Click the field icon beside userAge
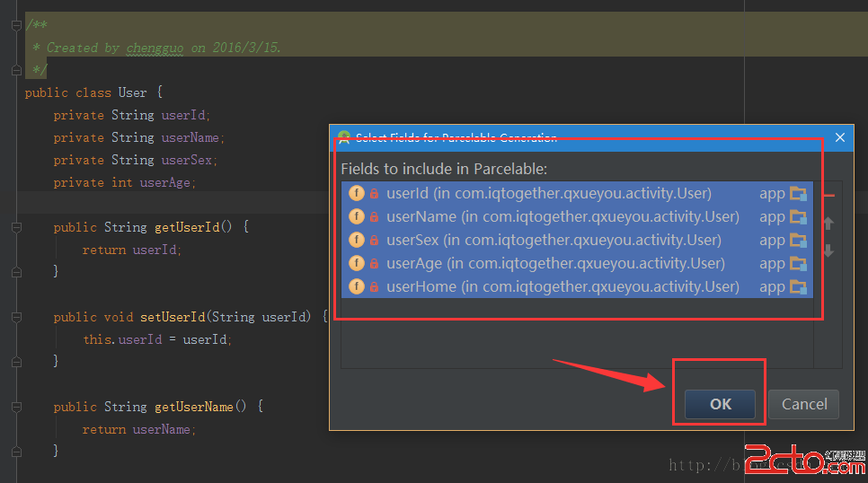The width and height of the screenshot is (868, 483). (357, 263)
